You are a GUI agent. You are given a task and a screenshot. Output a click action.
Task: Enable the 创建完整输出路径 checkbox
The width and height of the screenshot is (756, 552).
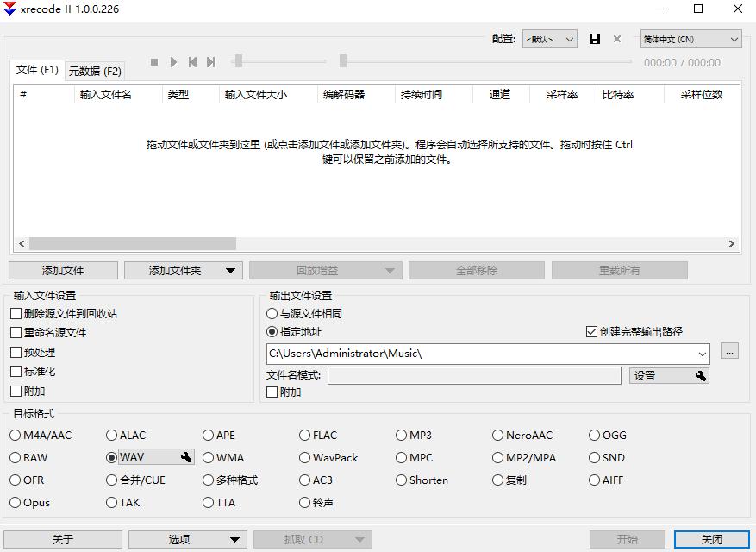(x=591, y=330)
